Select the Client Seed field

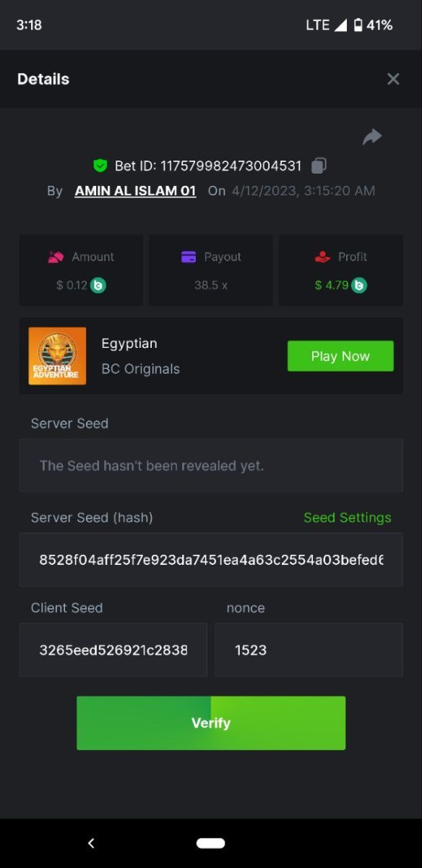coord(113,650)
